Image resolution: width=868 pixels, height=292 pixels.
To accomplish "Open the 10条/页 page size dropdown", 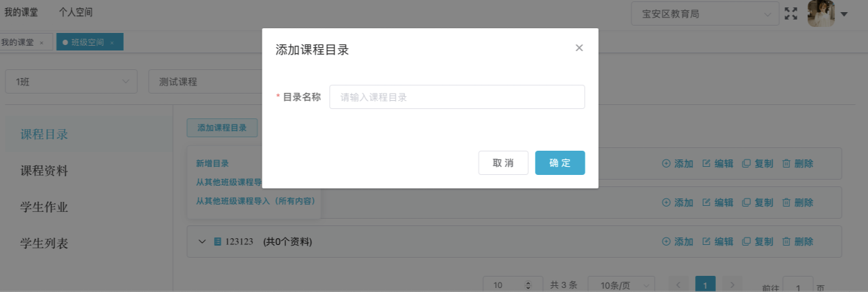I will pos(621,285).
